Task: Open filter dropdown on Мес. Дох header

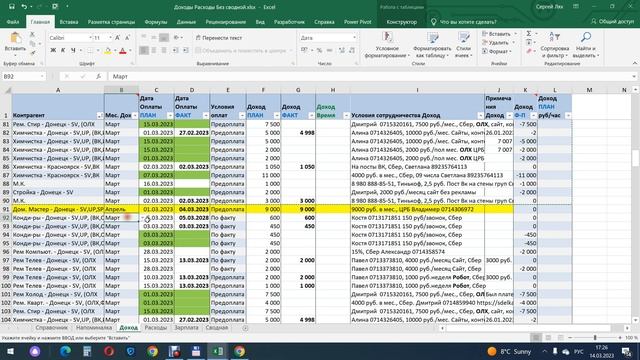Action: (x=135, y=116)
